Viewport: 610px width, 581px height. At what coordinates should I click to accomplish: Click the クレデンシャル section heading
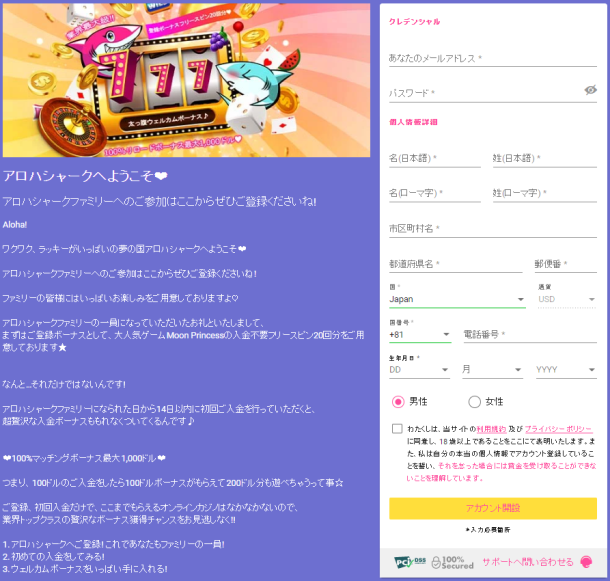(414, 22)
